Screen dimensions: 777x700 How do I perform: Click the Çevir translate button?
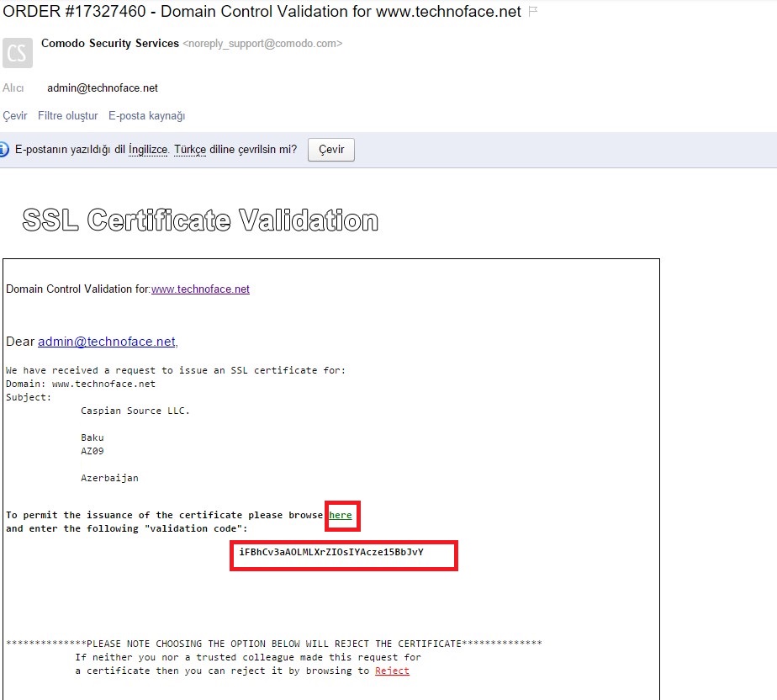331,149
